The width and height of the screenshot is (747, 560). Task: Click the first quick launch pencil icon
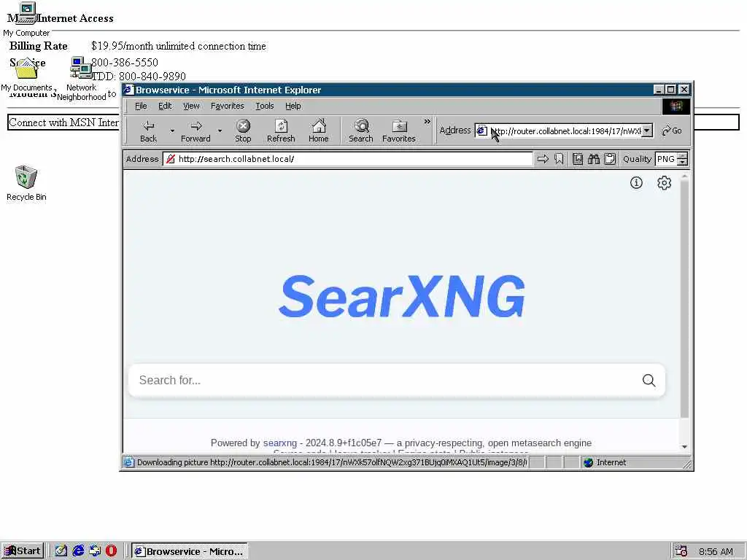[x=61, y=551]
